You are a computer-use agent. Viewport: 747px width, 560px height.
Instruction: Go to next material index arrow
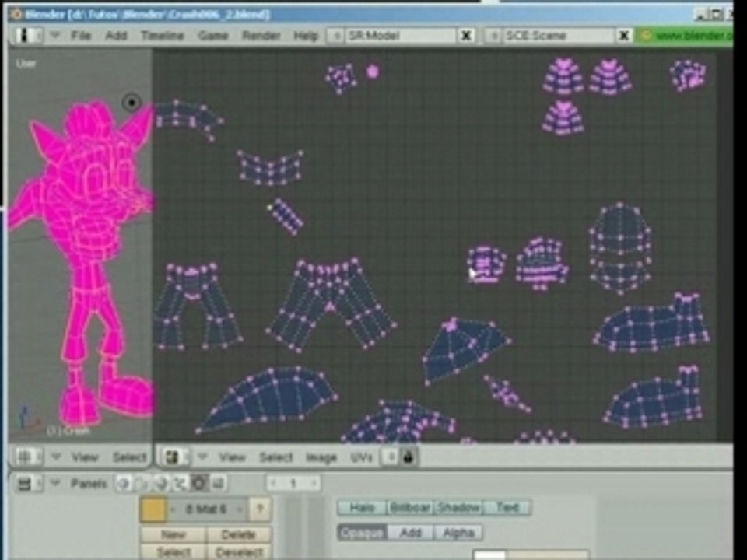point(240,510)
